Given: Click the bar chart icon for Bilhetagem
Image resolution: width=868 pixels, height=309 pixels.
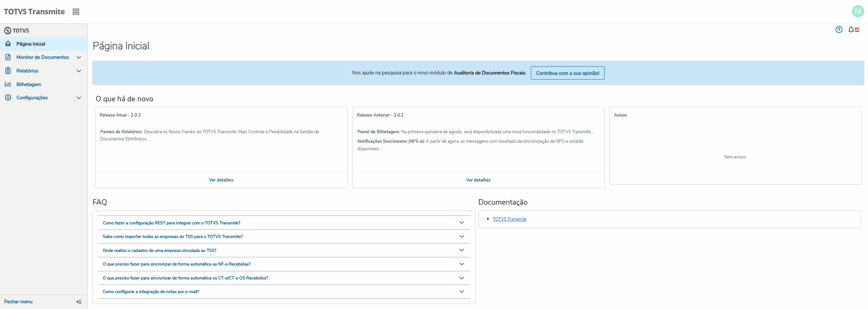Looking at the screenshot, I should click(x=8, y=84).
